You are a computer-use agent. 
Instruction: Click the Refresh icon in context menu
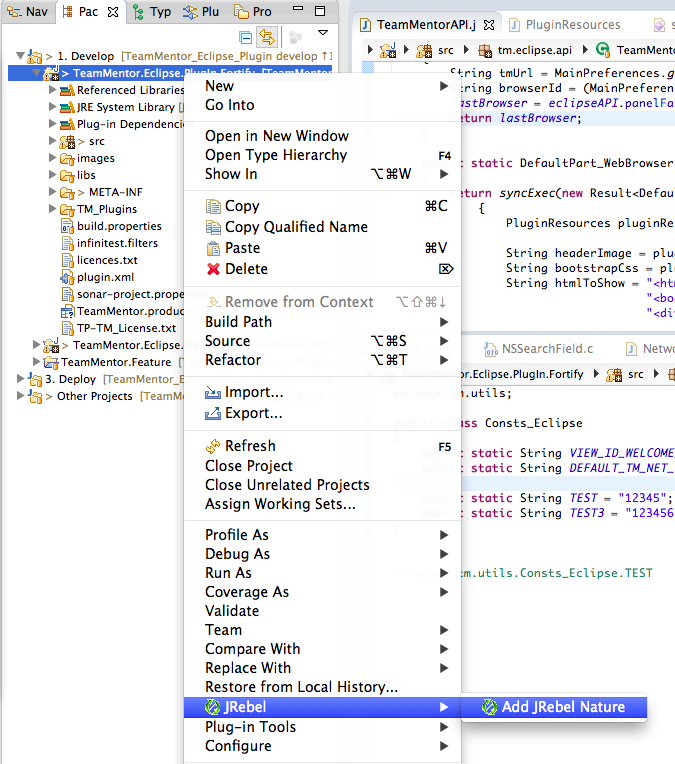212,446
